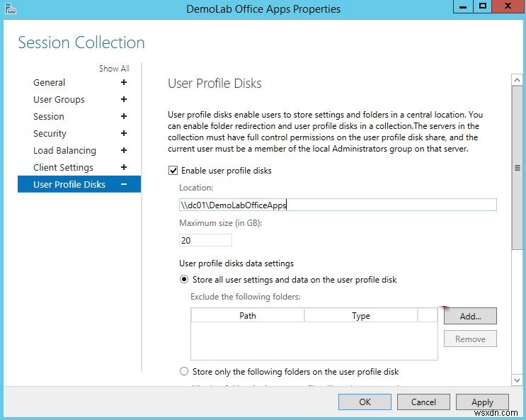This screenshot has width=526, height=420.
Task: Click the Apply button
Action: pyautogui.click(x=482, y=402)
